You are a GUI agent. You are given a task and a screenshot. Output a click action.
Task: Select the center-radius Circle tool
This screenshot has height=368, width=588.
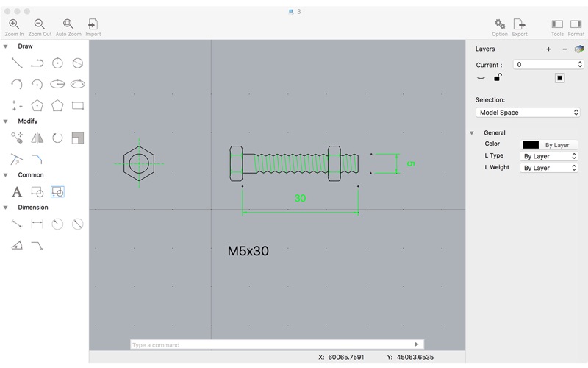(57, 63)
